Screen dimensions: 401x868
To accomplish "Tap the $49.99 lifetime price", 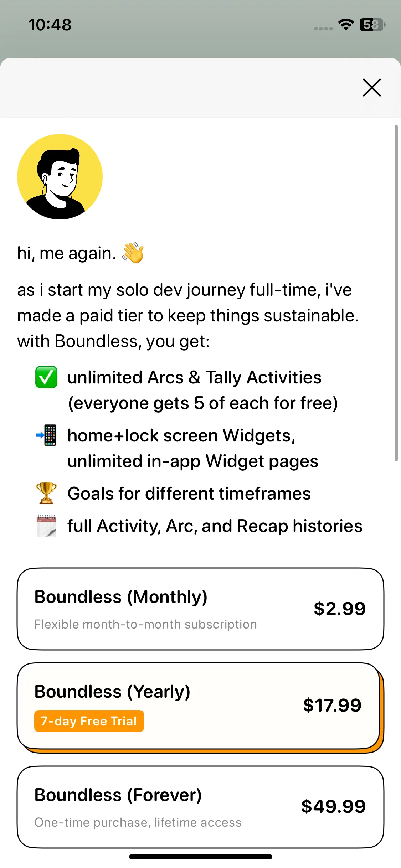I will 334,806.
